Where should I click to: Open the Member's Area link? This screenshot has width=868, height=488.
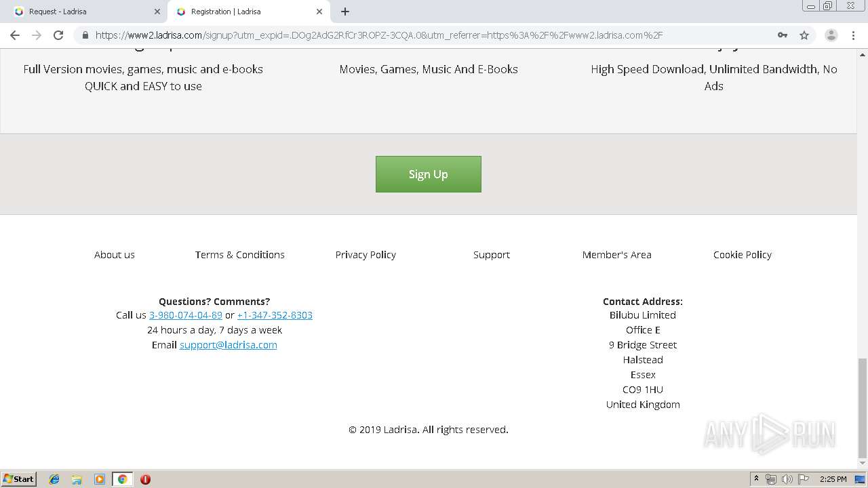tap(617, 255)
